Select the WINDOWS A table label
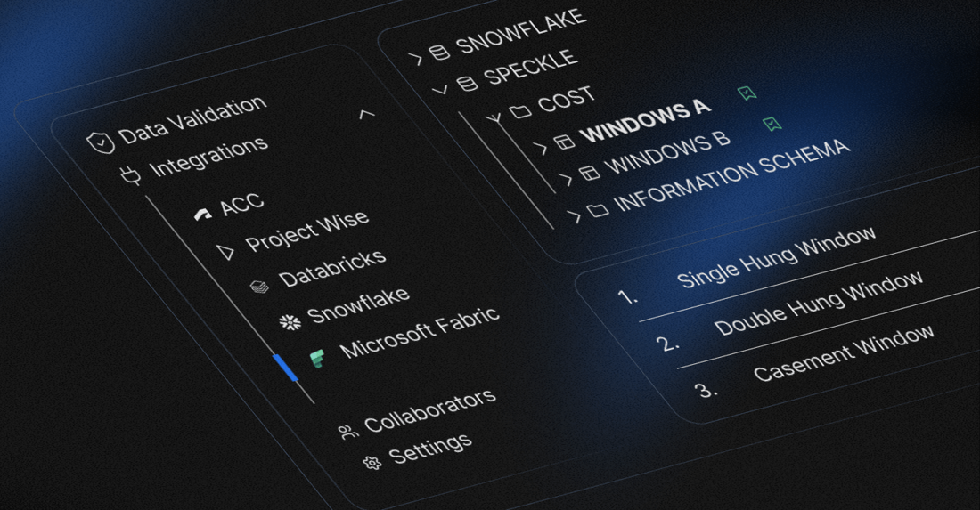The image size is (980, 510). click(x=646, y=119)
